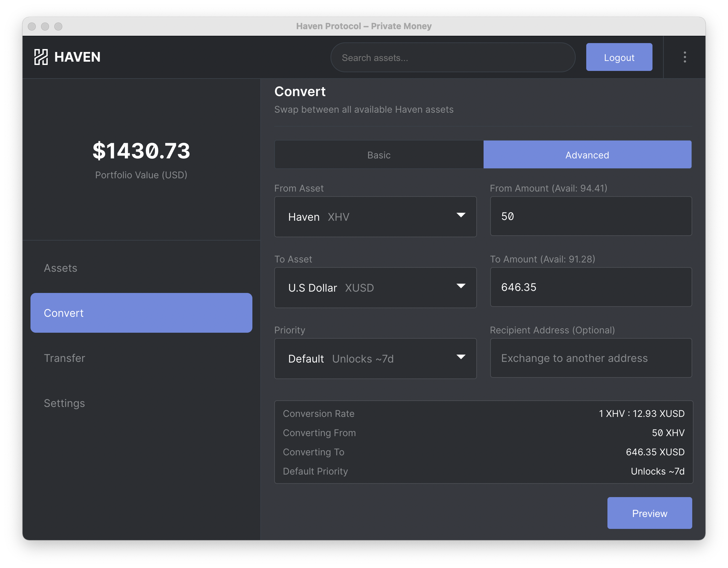Click the Recipient Address (Optional) label

[552, 330]
